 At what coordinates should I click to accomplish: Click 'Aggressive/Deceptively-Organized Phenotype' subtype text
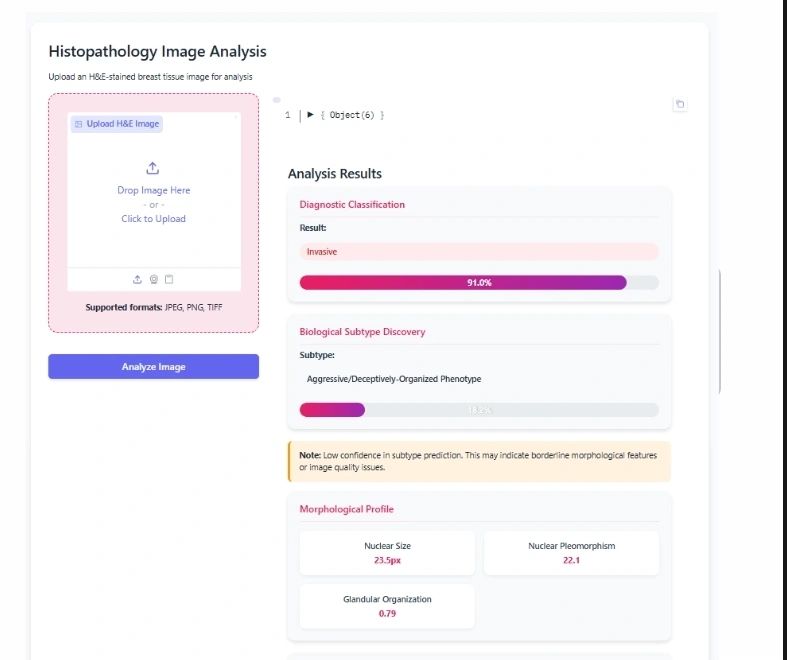click(x=394, y=379)
